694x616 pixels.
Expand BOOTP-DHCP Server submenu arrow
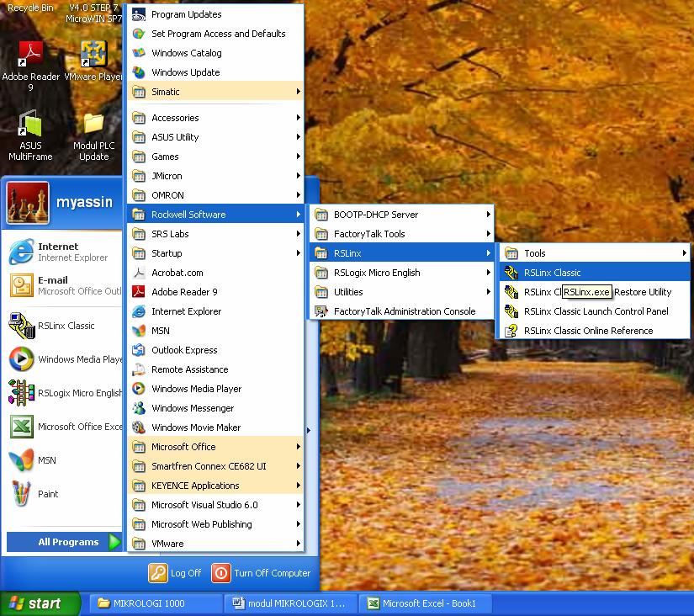point(488,215)
